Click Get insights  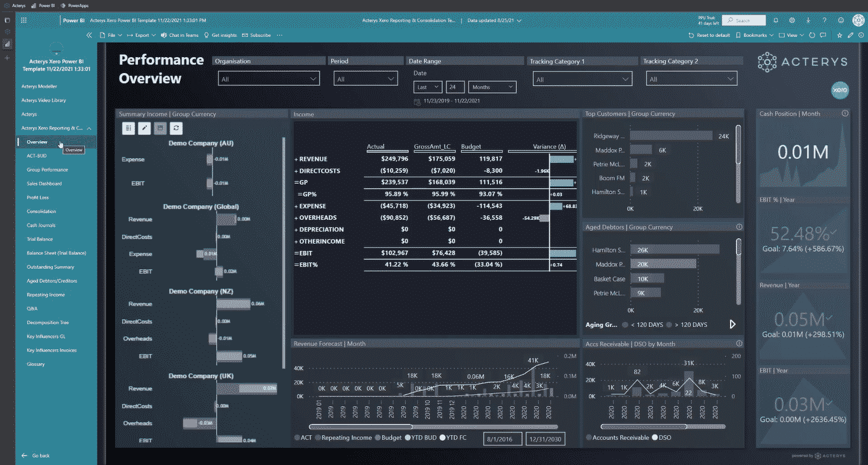(220, 36)
